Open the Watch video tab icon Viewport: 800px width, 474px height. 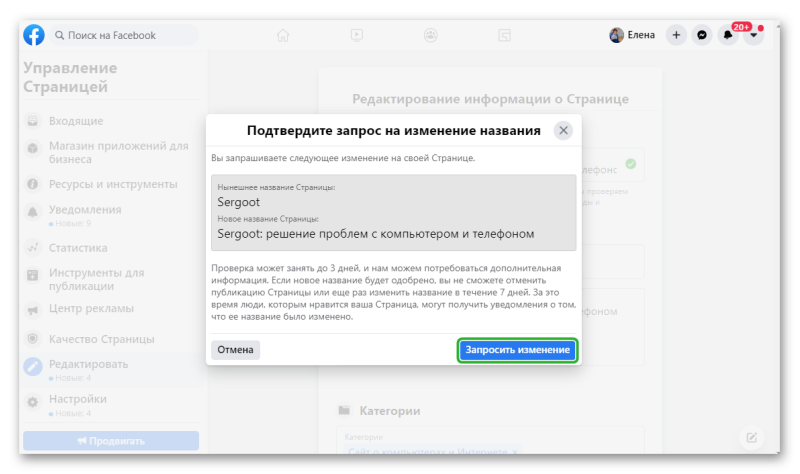coord(357,35)
